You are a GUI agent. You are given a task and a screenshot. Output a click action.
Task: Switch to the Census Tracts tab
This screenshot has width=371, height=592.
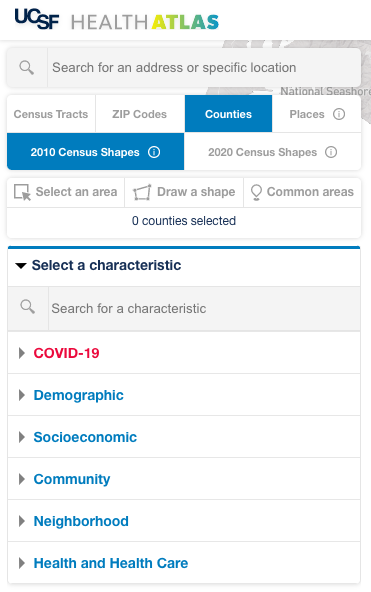coord(51,114)
